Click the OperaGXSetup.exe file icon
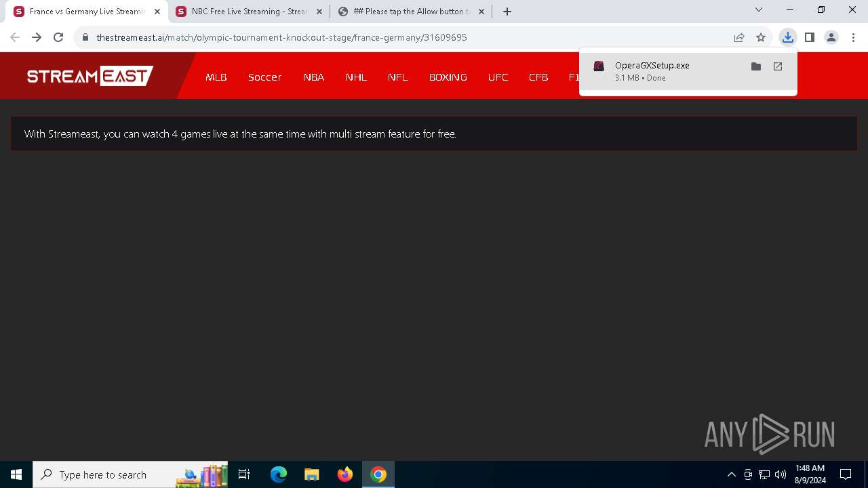The height and width of the screenshot is (488, 868). click(599, 66)
